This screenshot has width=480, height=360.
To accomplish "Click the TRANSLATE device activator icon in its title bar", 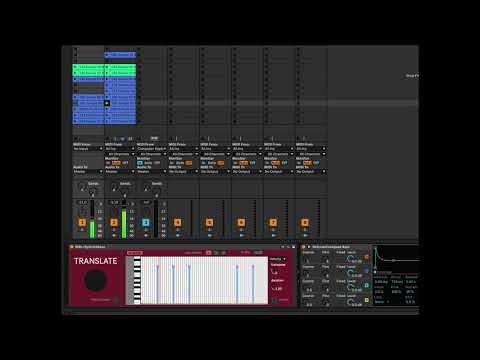I will click(71, 247).
